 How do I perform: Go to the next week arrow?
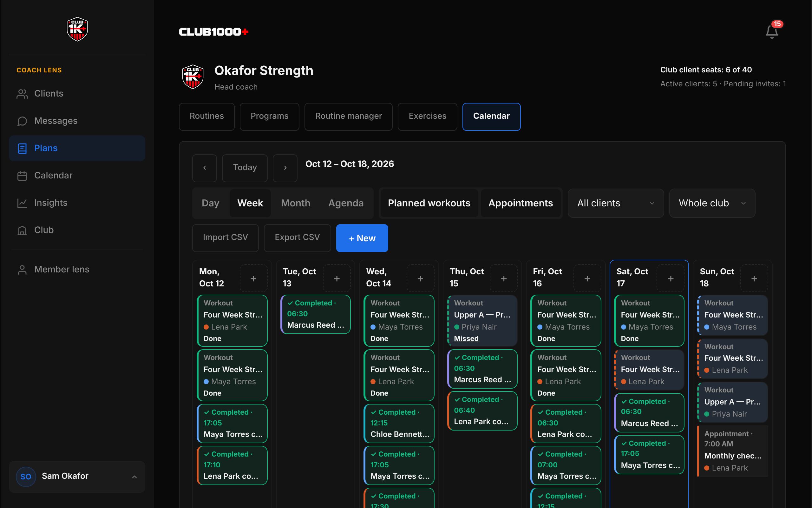point(285,168)
